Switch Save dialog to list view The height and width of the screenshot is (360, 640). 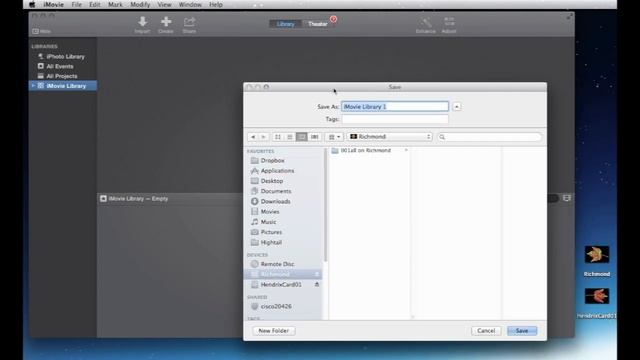pyautogui.click(x=290, y=137)
